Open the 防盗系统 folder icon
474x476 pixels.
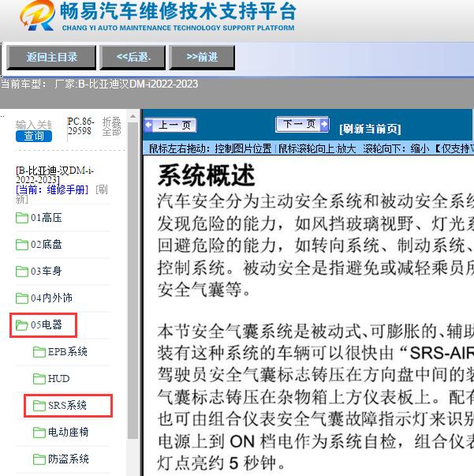tap(39, 459)
